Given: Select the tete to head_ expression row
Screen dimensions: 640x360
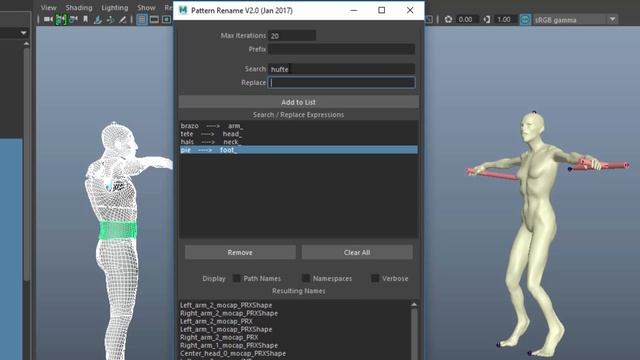Looking at the screenshot, I should coord(299,134).
